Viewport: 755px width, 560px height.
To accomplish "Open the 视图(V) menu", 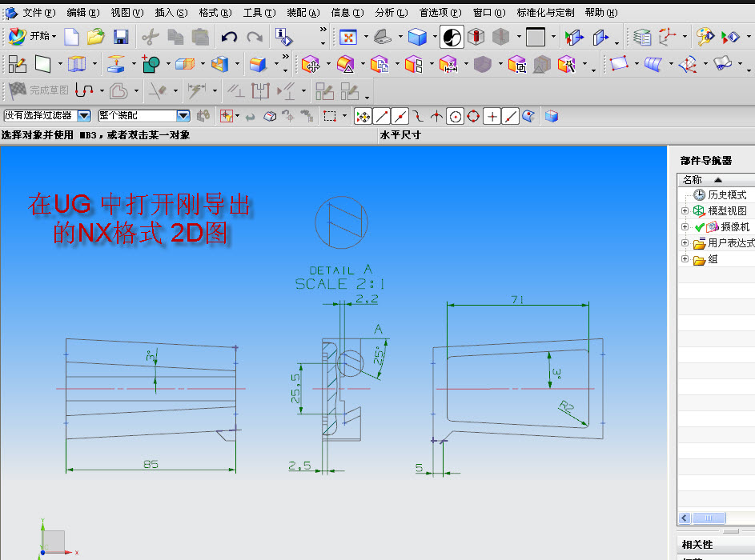I will click(127, 13).
